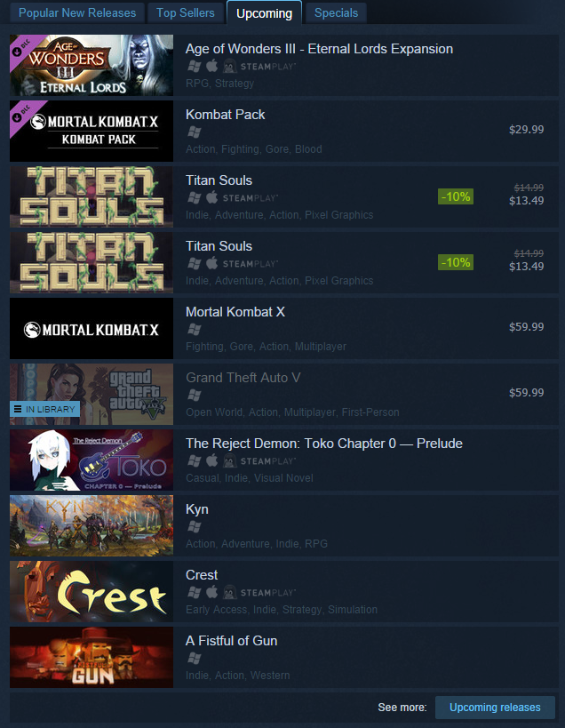565x728 pixels.
Task: Open A Fistful of Gun title link
Action: coord(232,641)
